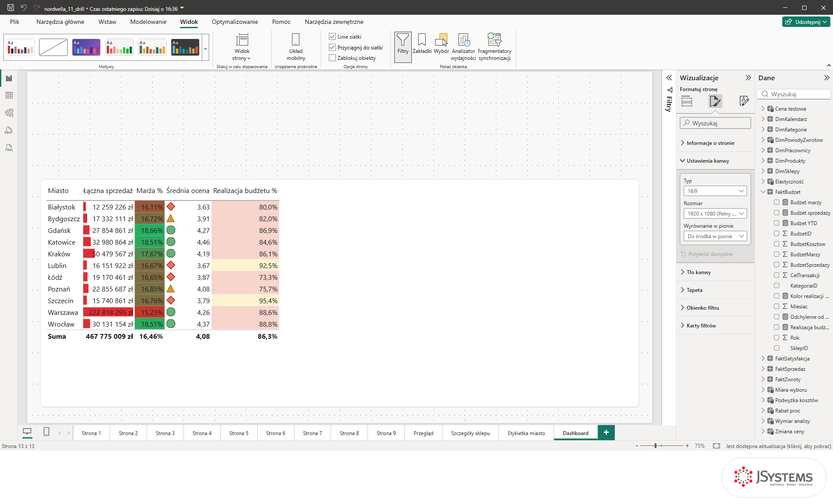Undo the last action
The width and height of the screenshot is (833, 504).
point(24,8)
